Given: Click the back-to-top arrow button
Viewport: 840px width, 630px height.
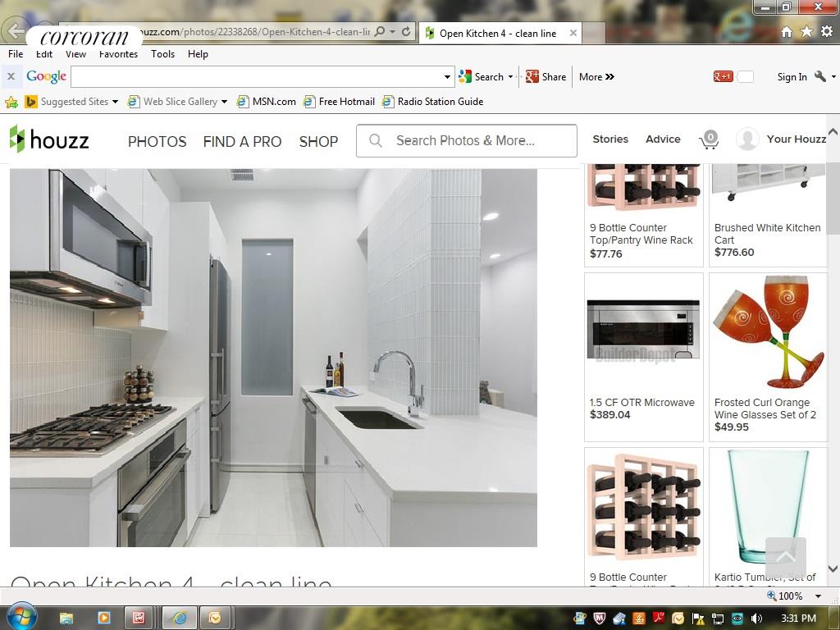Looking at the screenshot, I should tap(785, 558).
